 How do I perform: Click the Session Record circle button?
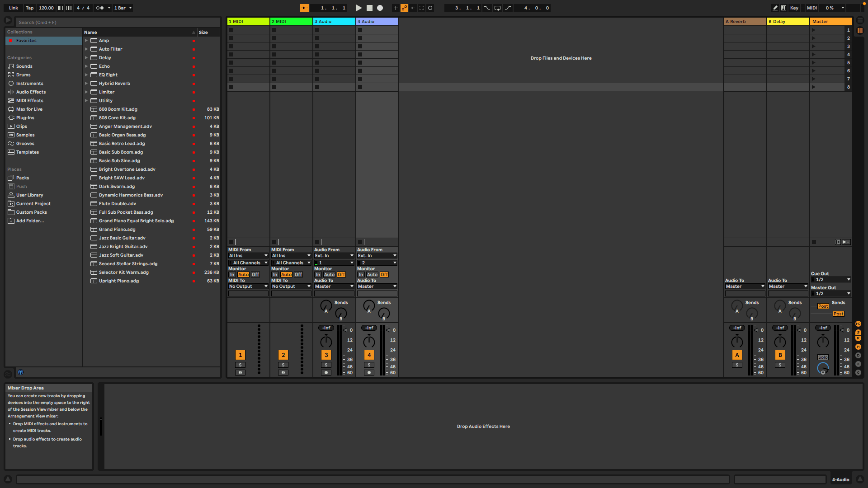pyautogui.click(x=430, y=8)
